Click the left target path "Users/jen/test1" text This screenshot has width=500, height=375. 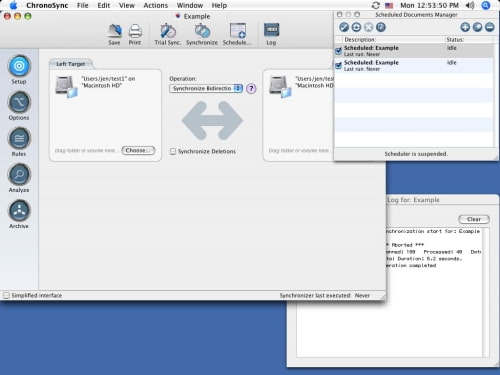click(x=108, y=82)
